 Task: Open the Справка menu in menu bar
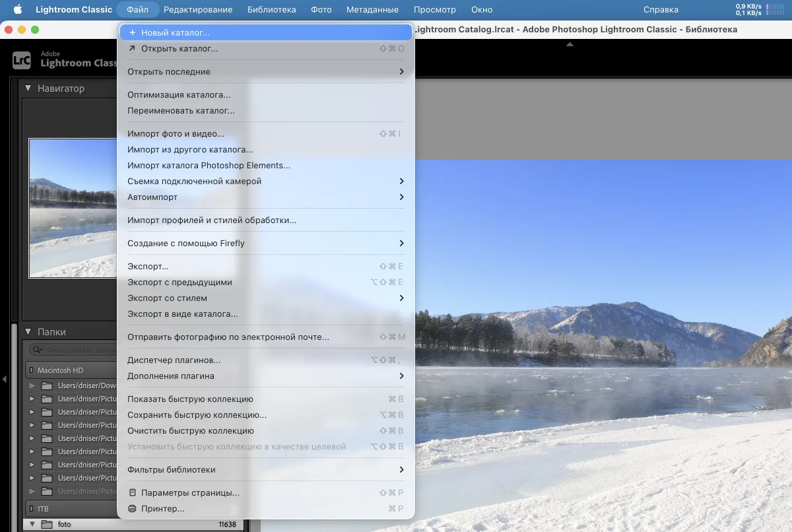click(x=660, y=10)
